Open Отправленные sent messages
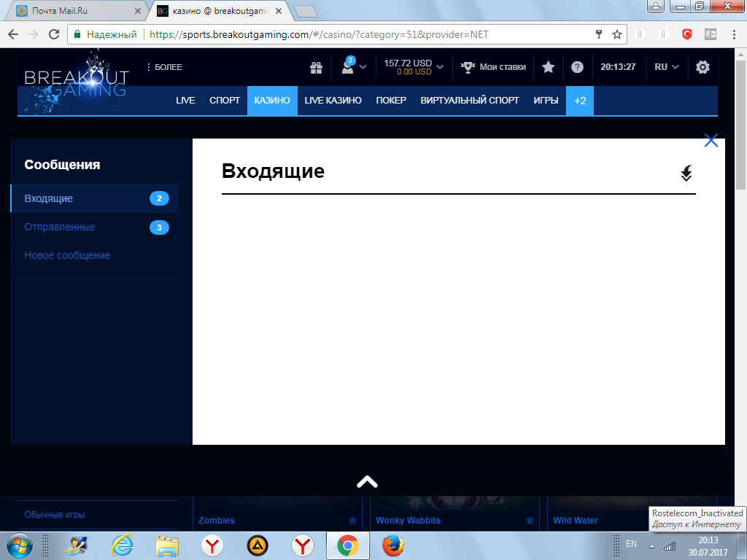Viewport: 747px width, 560px height. [x=94, y=227]
